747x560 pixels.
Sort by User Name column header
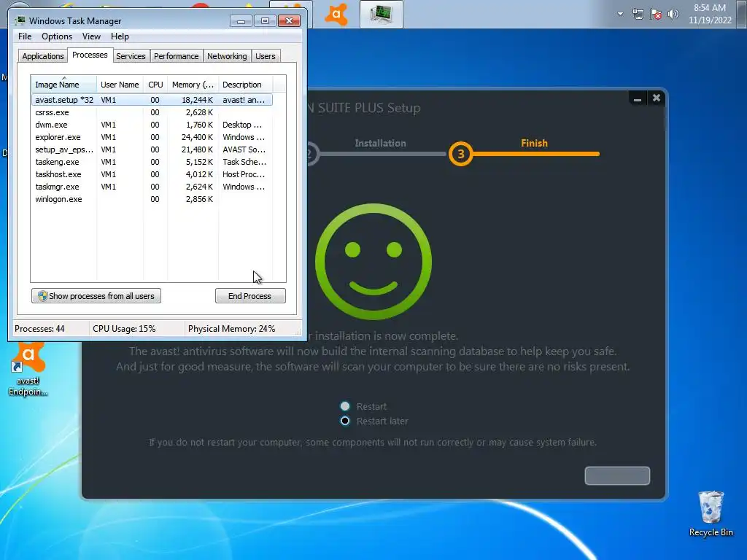[120, 85]
